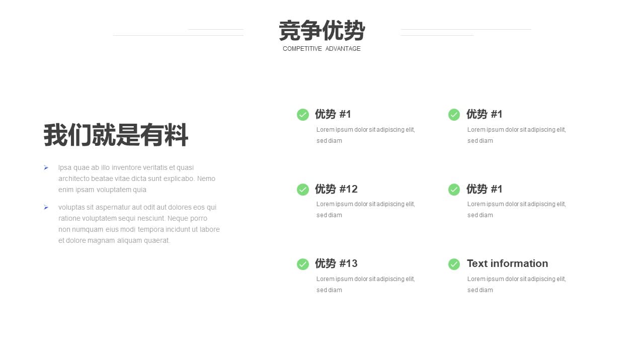
Task: Click the Lorem ipsum text under Text information
Action: (517, 285)
